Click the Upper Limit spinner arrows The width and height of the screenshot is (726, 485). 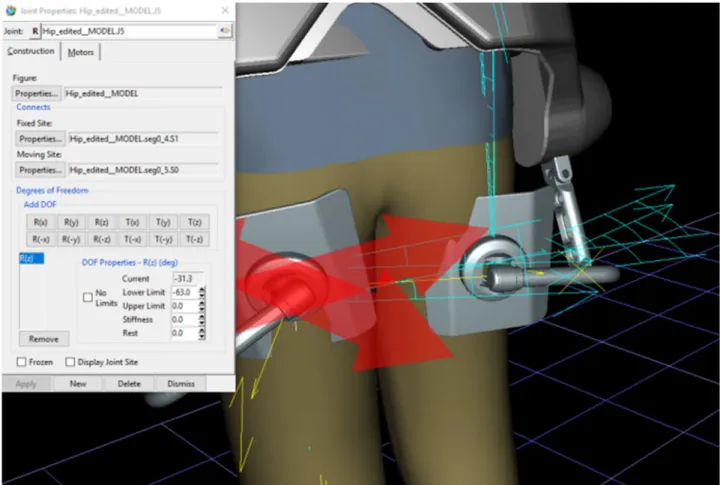click(202, 306)
